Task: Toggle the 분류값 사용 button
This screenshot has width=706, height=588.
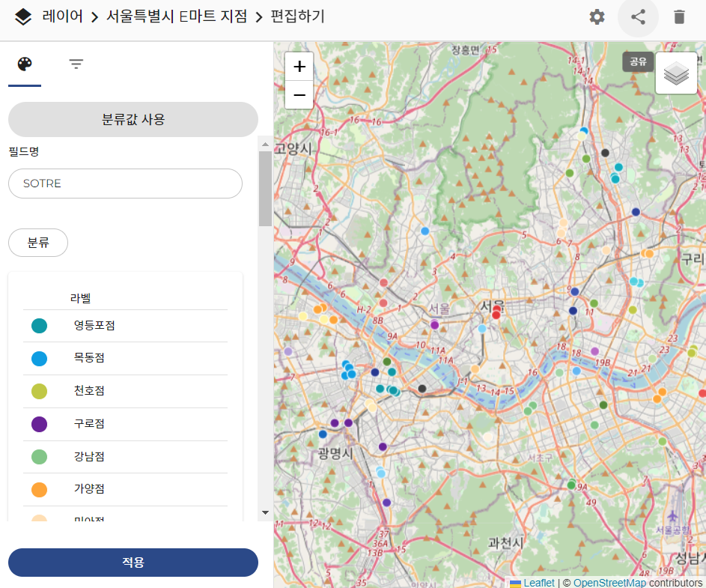Action: [133, 119]
